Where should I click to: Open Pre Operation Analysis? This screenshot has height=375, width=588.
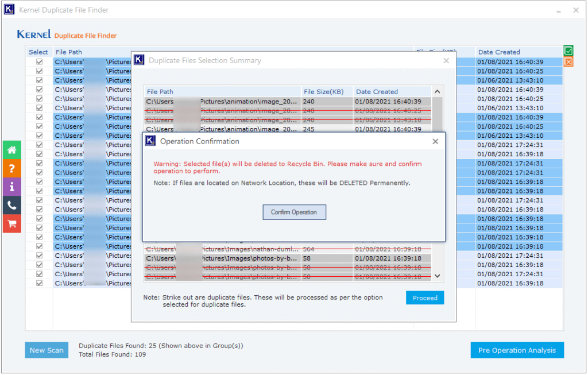pos(517,350)
